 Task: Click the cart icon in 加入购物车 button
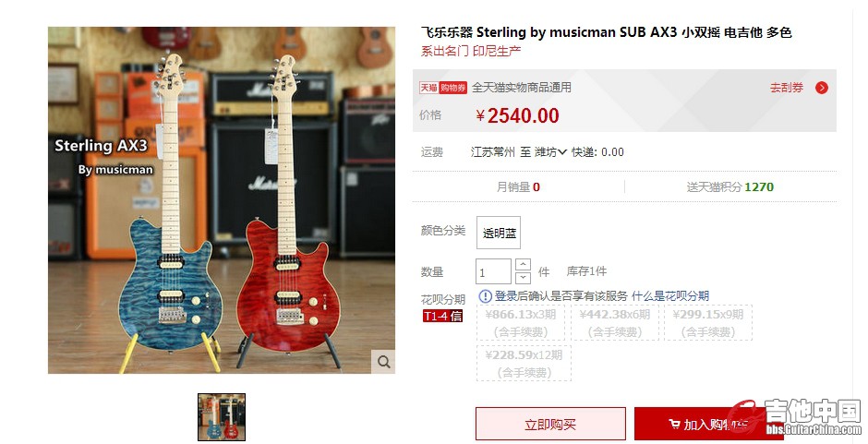[x=674, y=424]
